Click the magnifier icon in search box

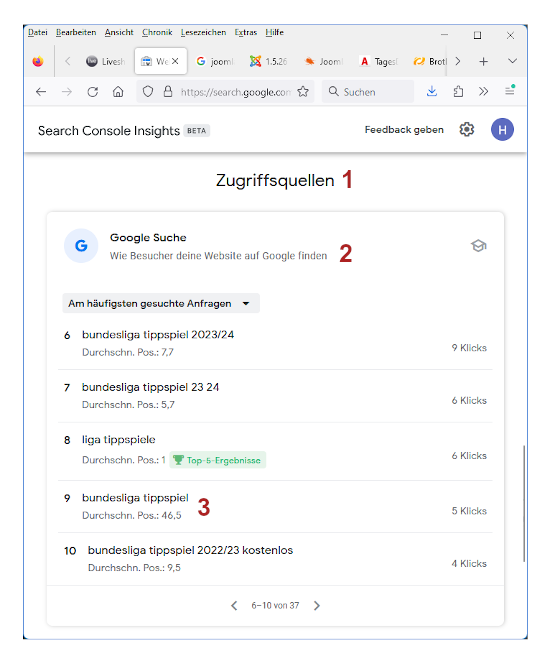click(334, 91)
